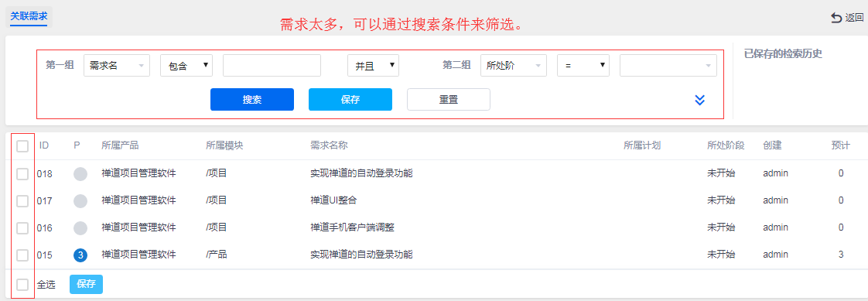This screenshot has height=301, width=868.
Task: Click the 保存 button in search form
Action: [x=350, y=100]
